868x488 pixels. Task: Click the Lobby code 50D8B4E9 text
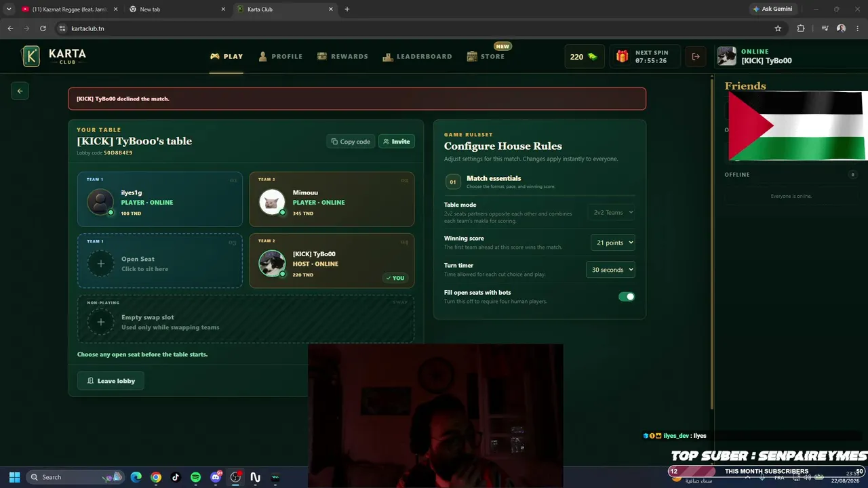click(104, 153)
